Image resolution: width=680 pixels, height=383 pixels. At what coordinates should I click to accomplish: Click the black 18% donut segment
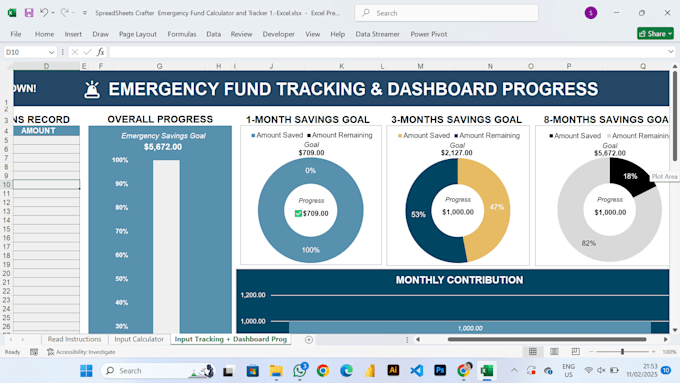(x=630, y=176)
